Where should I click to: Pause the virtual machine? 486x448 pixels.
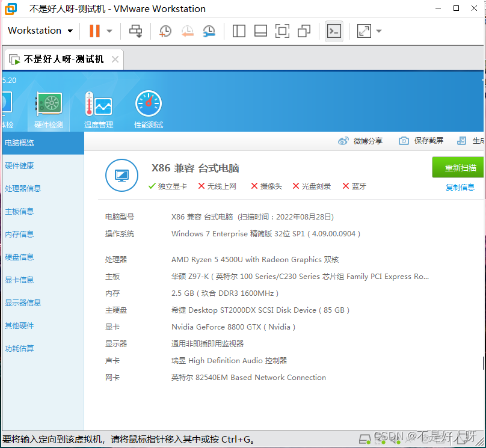point(94,31)
